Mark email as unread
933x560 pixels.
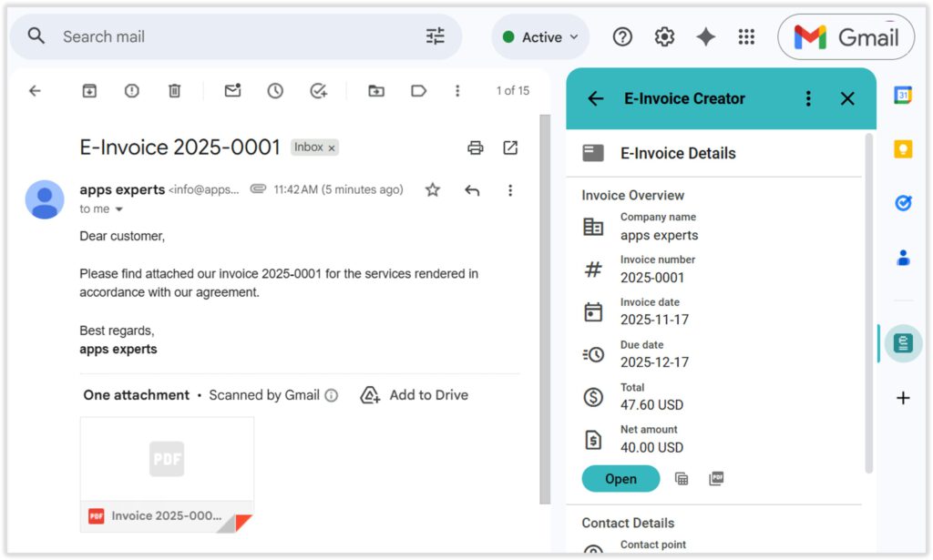coord(232,90)
